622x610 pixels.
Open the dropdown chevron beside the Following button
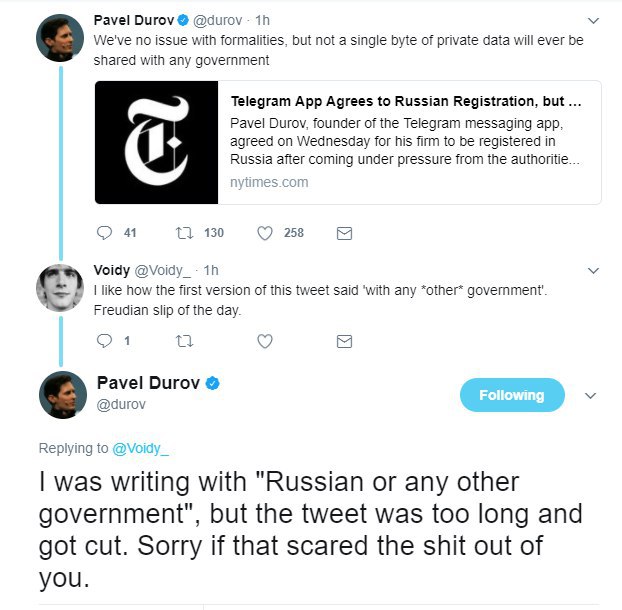[x=590, y=395]
